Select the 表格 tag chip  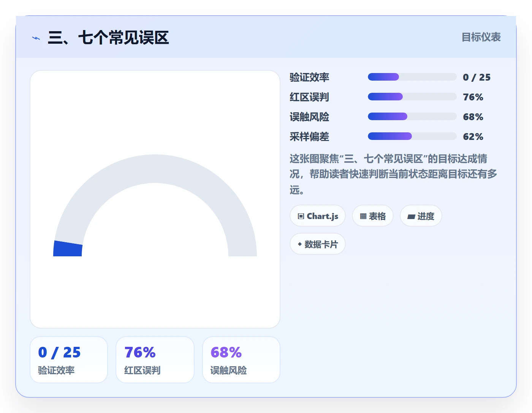[373, 216]
